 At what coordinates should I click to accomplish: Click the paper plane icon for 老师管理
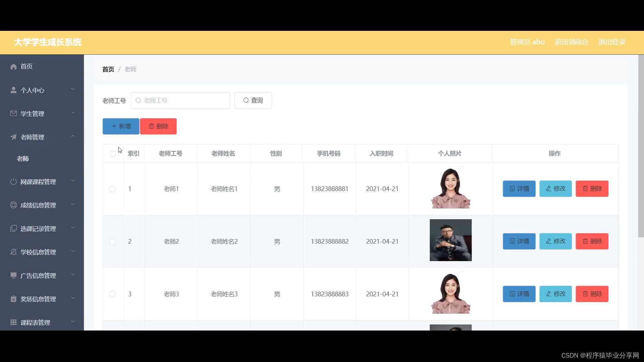[x=13, y=137]
